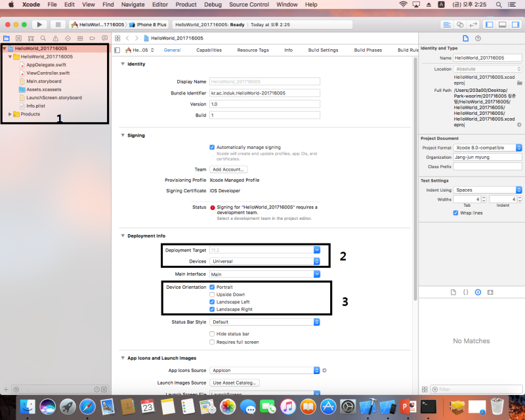Uncheck Landscape Right orientation
The height and width of the screenshot is (420, 525).
212,309
